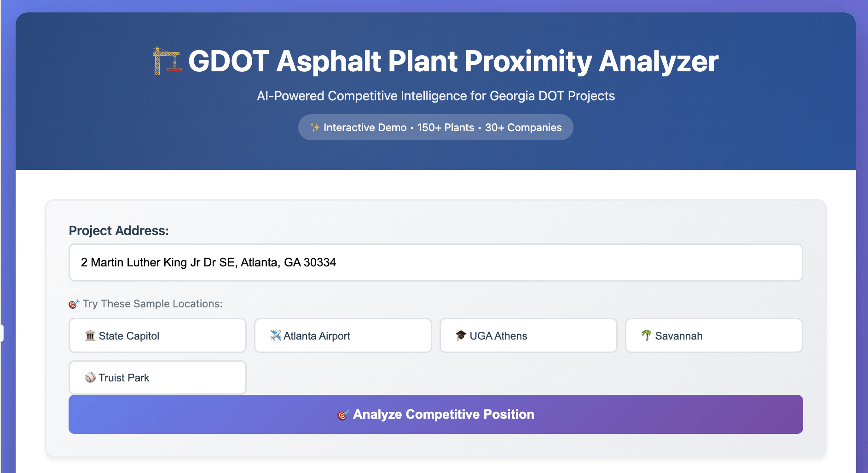868x473 pixels.
Task: Click the AI-Powered Competitive Intelligence subtitle
Action: pyautogui.click(x=435, y=96)
